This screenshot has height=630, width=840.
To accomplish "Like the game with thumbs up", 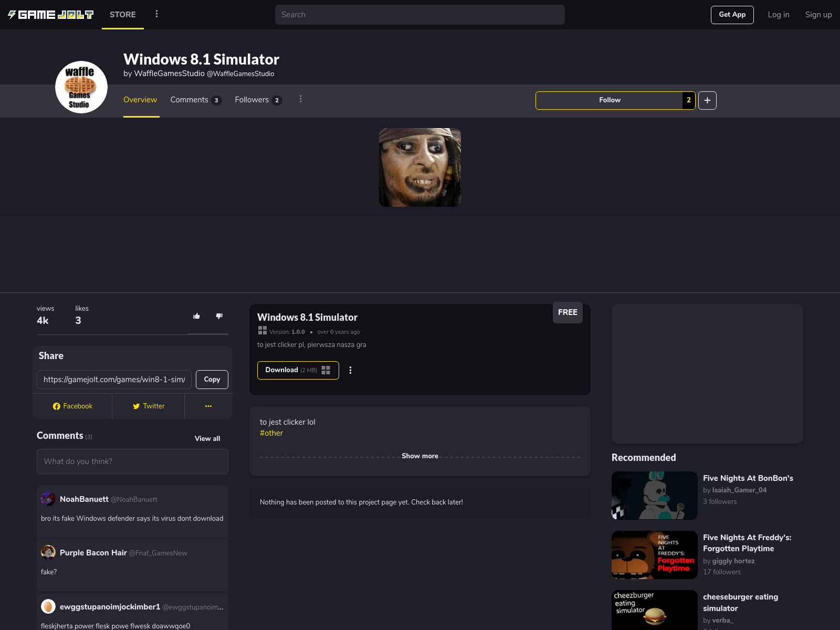I will coord(197,316).
